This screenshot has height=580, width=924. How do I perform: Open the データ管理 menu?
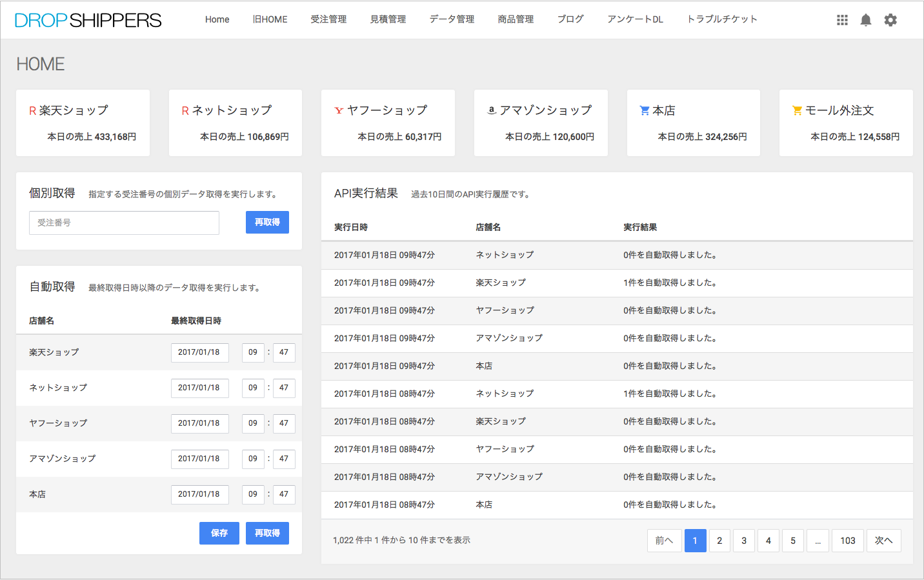[x=452, y=19]
